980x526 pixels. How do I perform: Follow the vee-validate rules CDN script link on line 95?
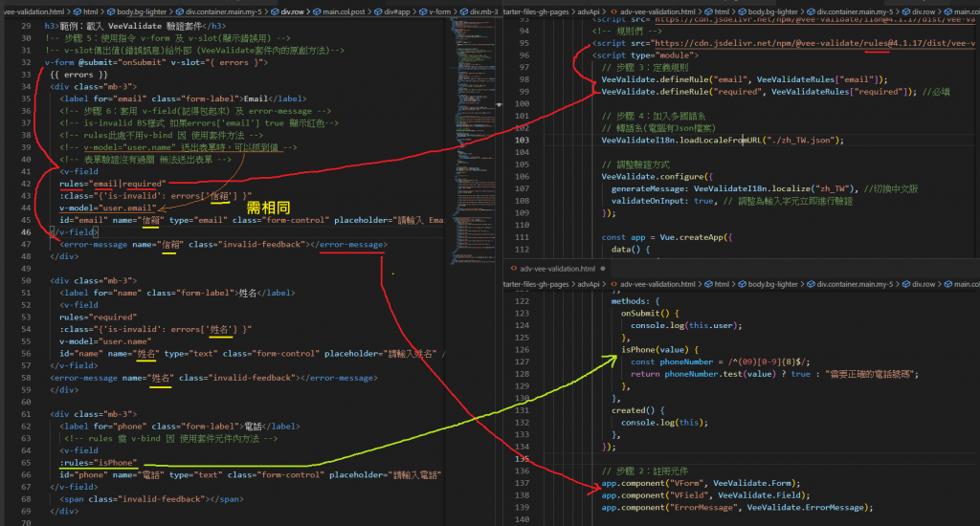click(814, 43)
